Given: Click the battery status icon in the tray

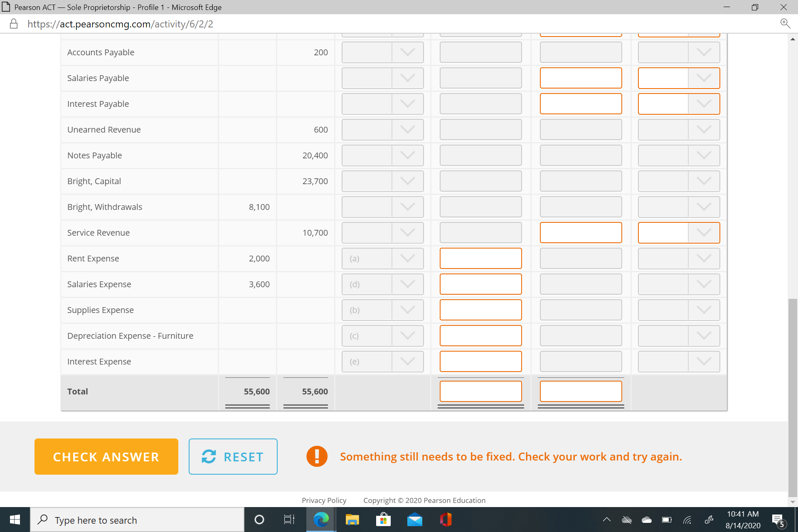Looking at the screenshot, I should point(667,519).
